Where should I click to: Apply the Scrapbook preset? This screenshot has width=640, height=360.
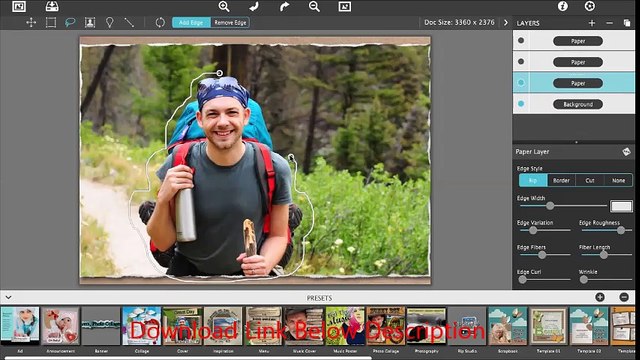(508, 326)
